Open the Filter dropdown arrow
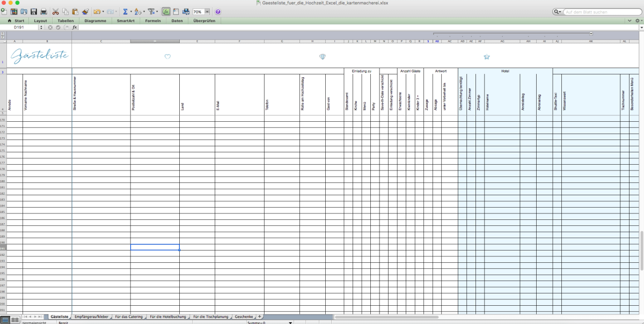644x324 pixels. [x=157, y=12]
